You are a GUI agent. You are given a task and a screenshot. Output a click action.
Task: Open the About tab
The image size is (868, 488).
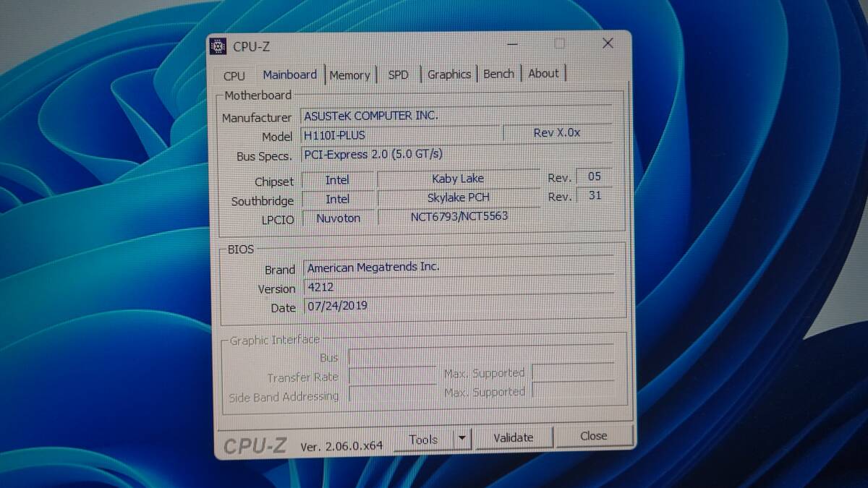543,73
